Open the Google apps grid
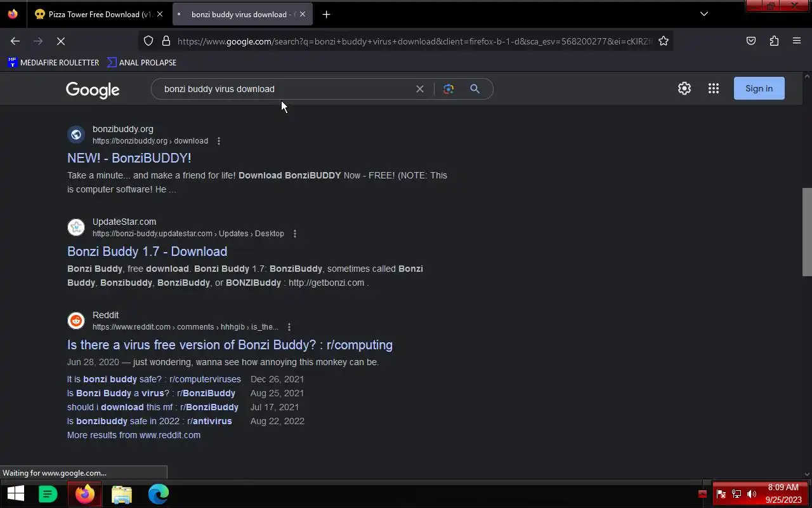The height and width of the screenshot is (508, 812). coord(713,88)
